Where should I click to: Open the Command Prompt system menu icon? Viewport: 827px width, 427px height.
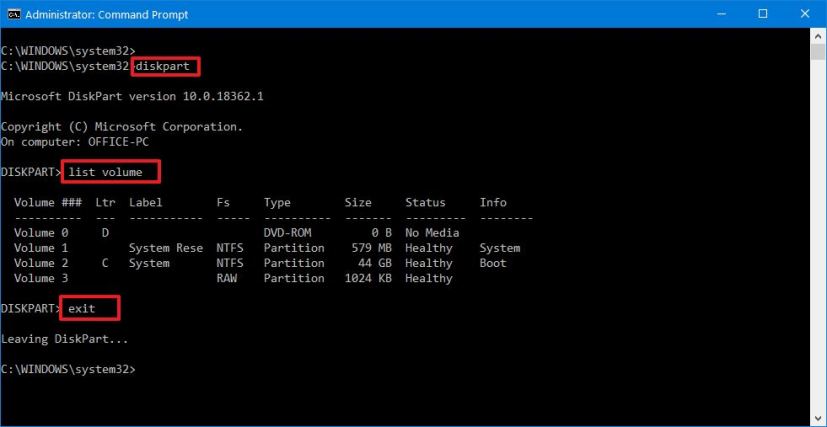14,14
